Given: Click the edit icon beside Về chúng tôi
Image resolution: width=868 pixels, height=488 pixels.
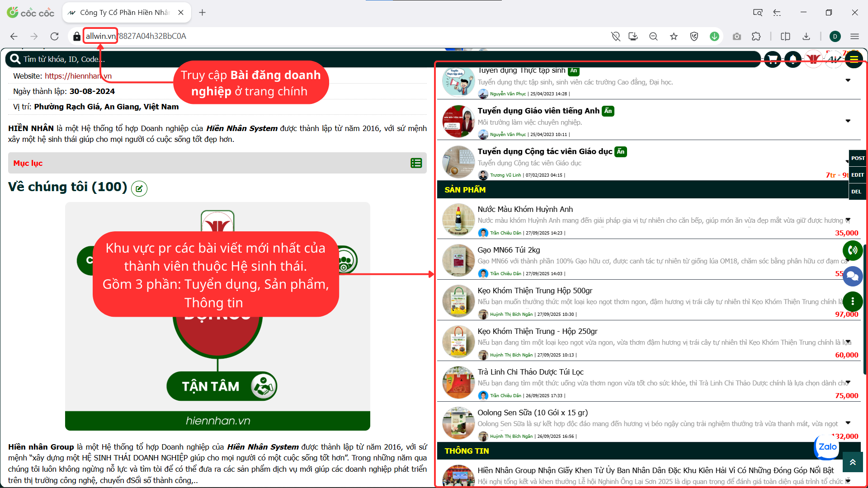Looking at the screenshot, I should [139, 188].
